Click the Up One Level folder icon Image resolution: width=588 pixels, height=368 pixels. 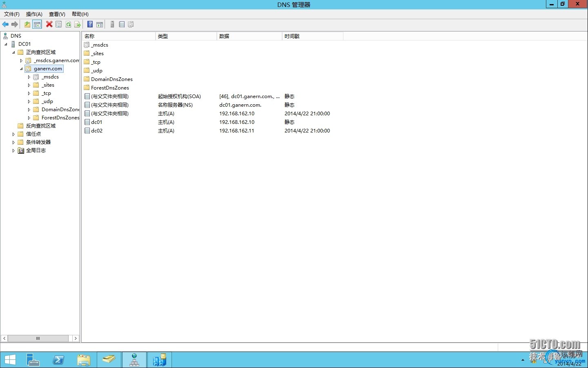pyautogui.click(x=27, y=25)
